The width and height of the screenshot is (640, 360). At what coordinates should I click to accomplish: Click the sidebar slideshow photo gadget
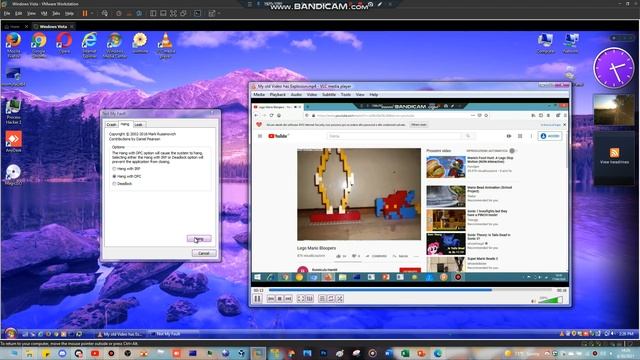[x=614, y=110]
